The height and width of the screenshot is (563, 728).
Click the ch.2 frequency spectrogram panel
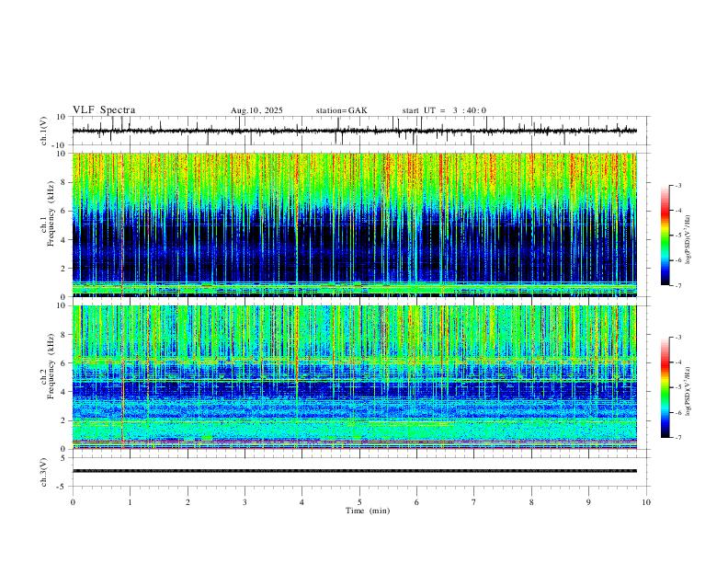(355, 377)
